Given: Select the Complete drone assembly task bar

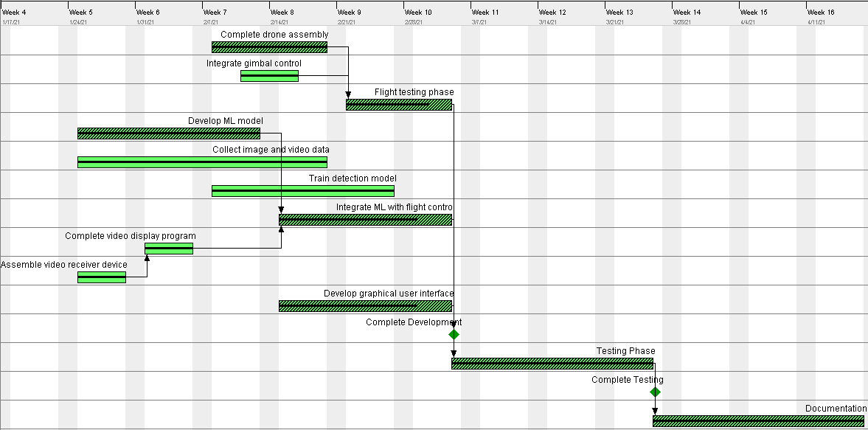Looking at the screenshot, I should [x=269, y=47].
